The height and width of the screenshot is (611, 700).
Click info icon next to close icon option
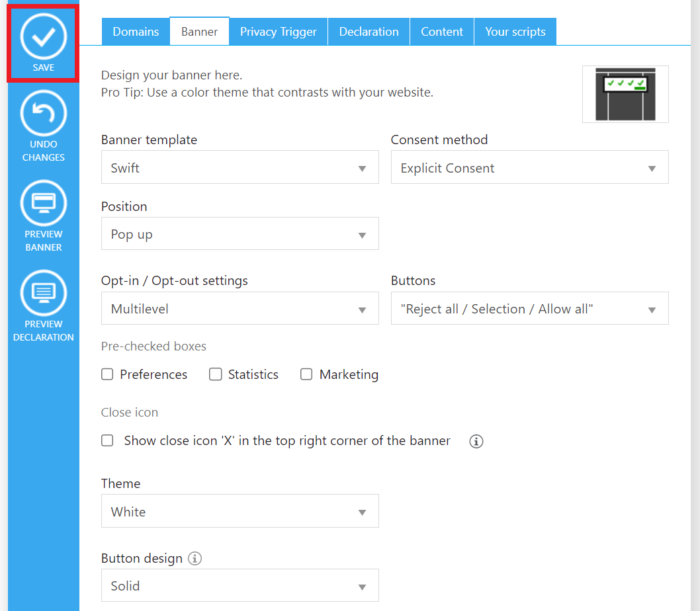click(x=476, y=441)
